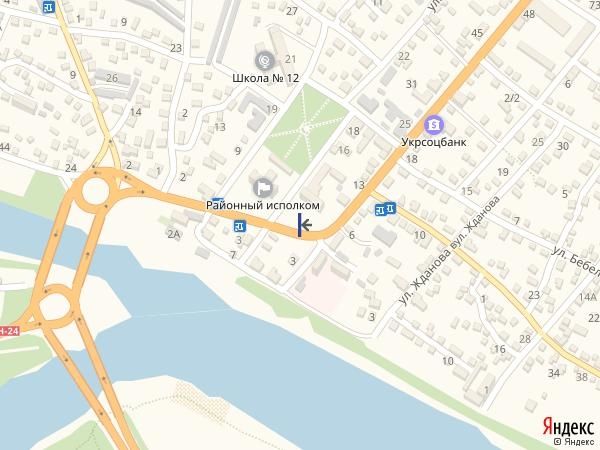Click the top-left corner bus stop icon
The image size is (600, 450).
(x=49, y=6)
